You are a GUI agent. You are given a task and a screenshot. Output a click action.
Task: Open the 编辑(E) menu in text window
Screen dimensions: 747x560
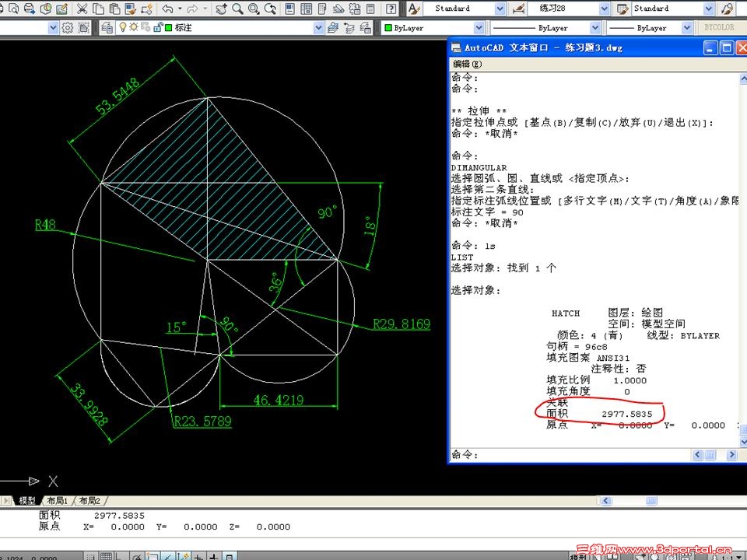[468, 64]
